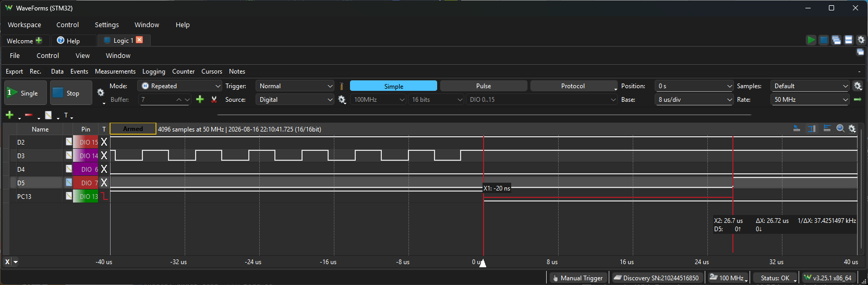The image size is (868, 285).
Task: Click the Discovery SN:210244516850 device button
Action: 656,278
